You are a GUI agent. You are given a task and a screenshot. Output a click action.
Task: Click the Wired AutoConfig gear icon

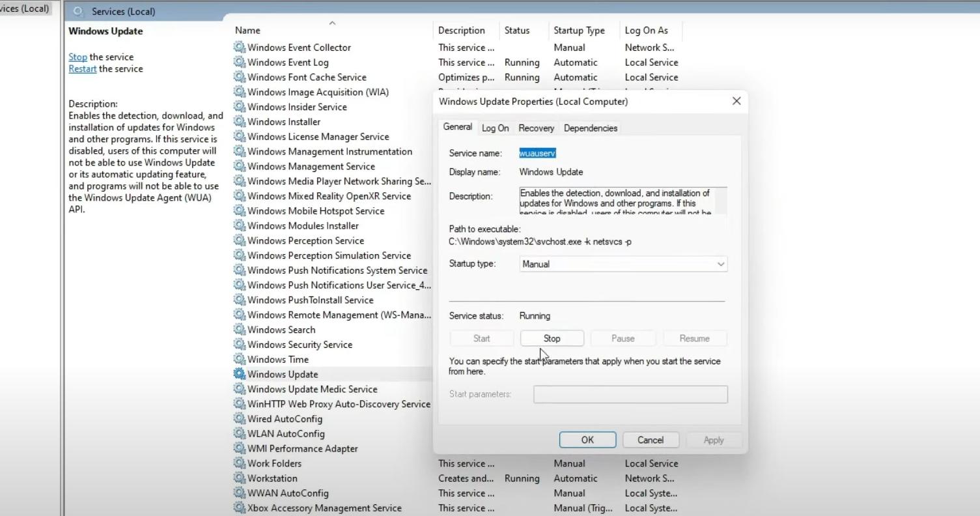click(239, 419)
